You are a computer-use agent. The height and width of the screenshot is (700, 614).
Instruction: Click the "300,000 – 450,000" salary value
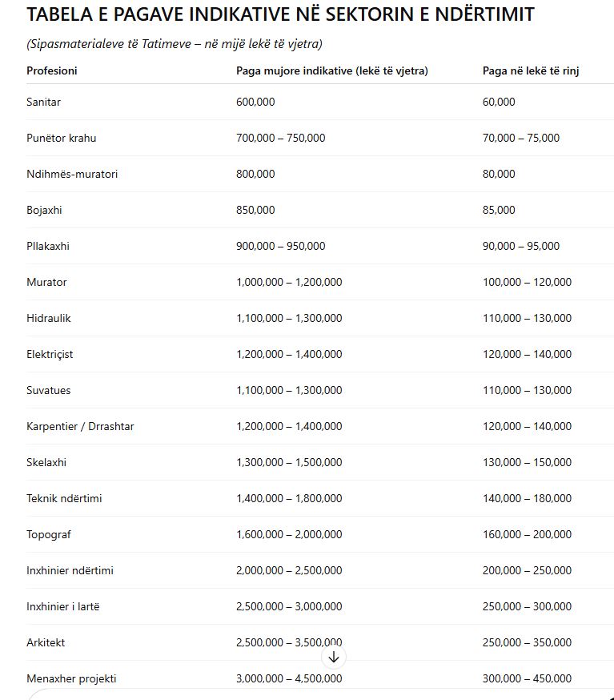(527, 678)
